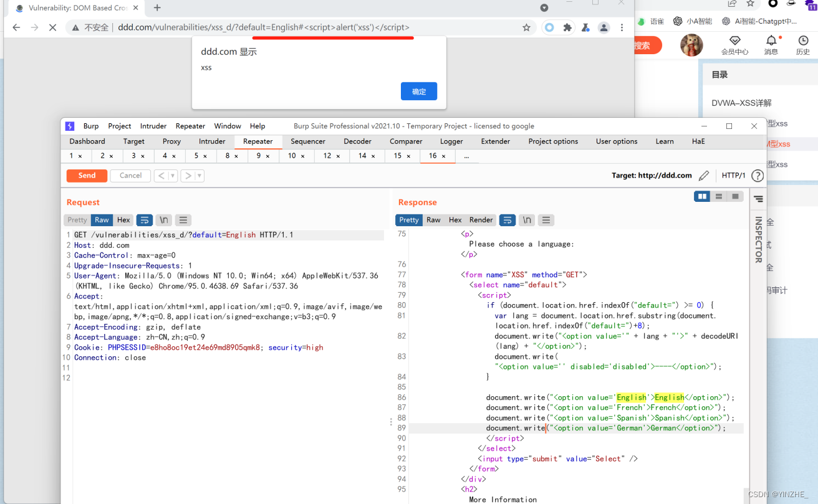This screenshot has height=504, width=818.
Task: Toggle word wrap icon in Response panel
Action: click(x=508, y=220)
